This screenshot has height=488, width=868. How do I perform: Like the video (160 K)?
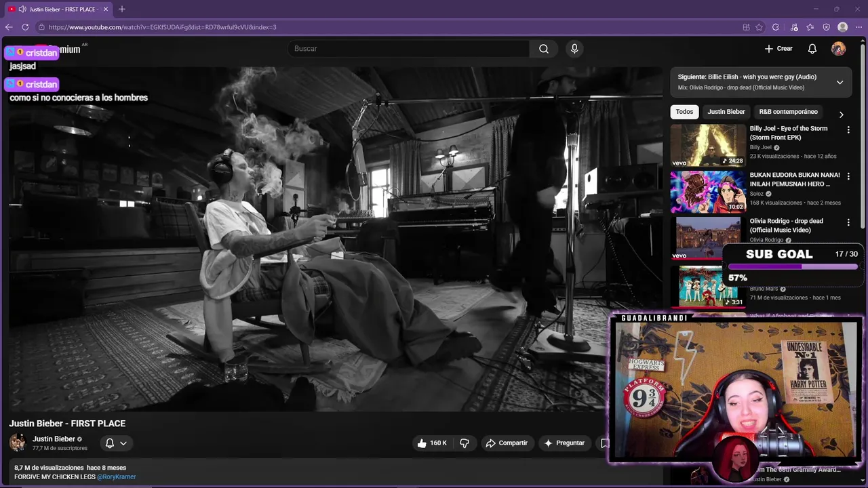[431, 443]
